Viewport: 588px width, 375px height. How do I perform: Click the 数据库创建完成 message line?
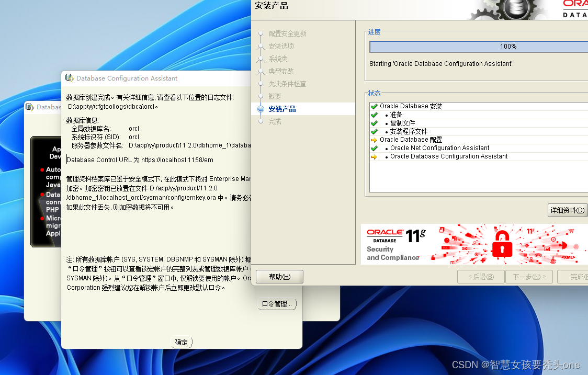[x=150, y=97]
